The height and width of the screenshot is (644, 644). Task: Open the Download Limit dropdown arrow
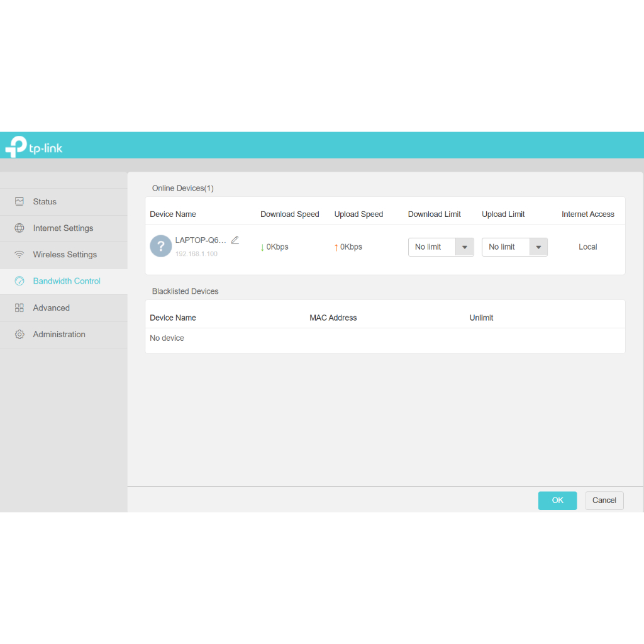[x=465, y=247]
